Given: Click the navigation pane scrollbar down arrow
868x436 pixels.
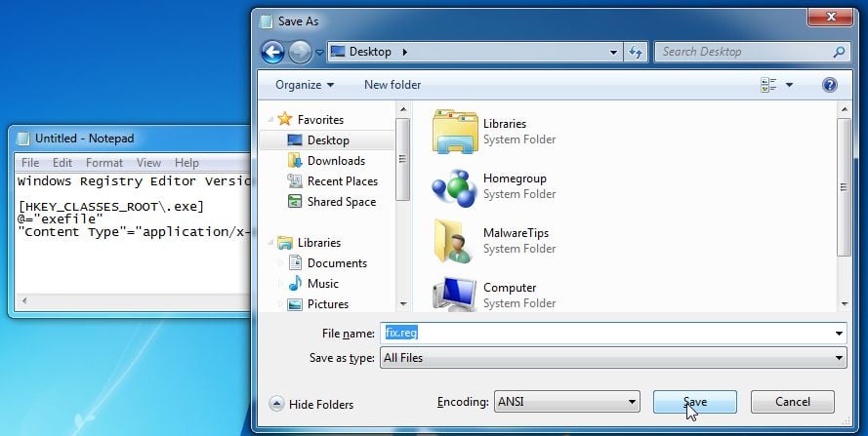Looking at the screenshot, I should (403, 303).
